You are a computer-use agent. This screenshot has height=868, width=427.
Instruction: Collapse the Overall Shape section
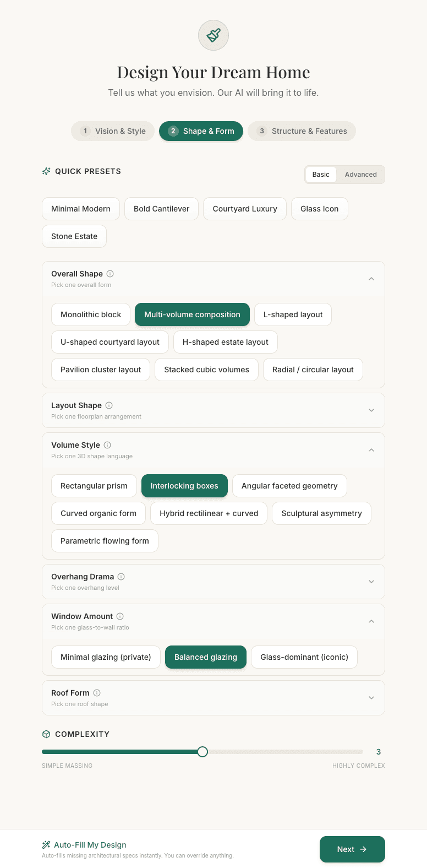pos(371,279)
